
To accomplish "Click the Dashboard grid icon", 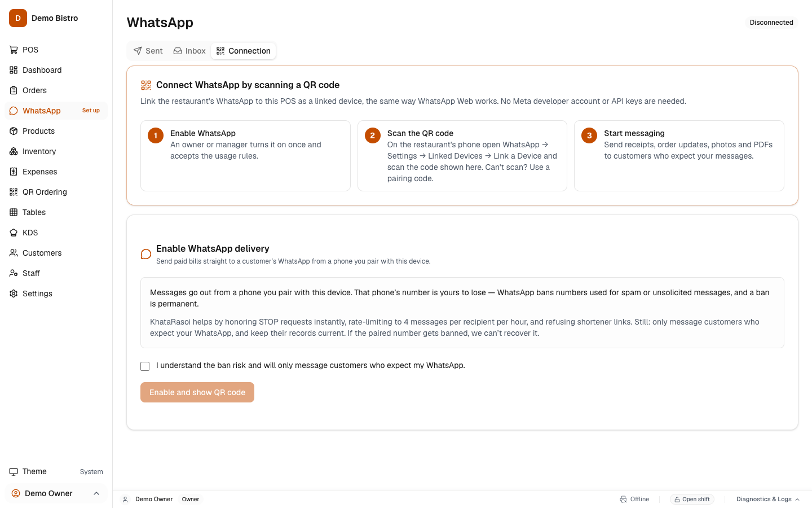I will click(x=14, y=70).
